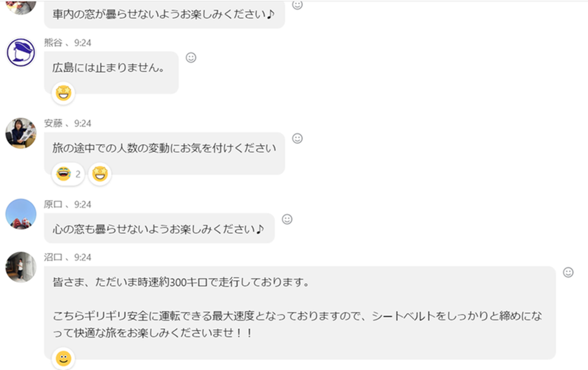Click sender name 安藤 above message
The height and width of the screenshot is (370, 588).
(53, 124)
